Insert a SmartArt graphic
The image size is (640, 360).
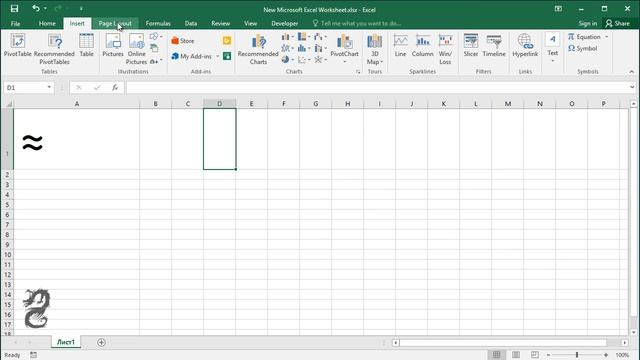coord(154,49)
